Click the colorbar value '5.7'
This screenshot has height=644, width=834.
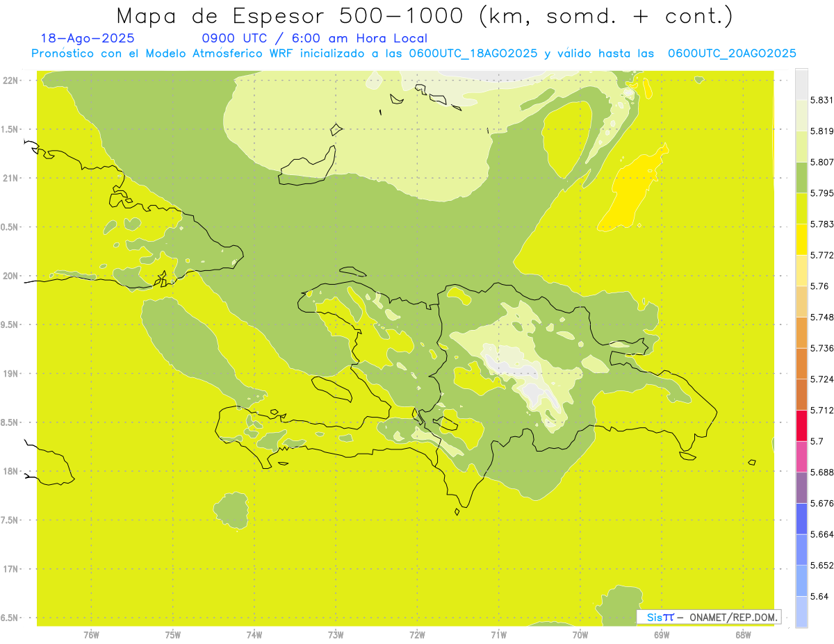coord(817,441)
